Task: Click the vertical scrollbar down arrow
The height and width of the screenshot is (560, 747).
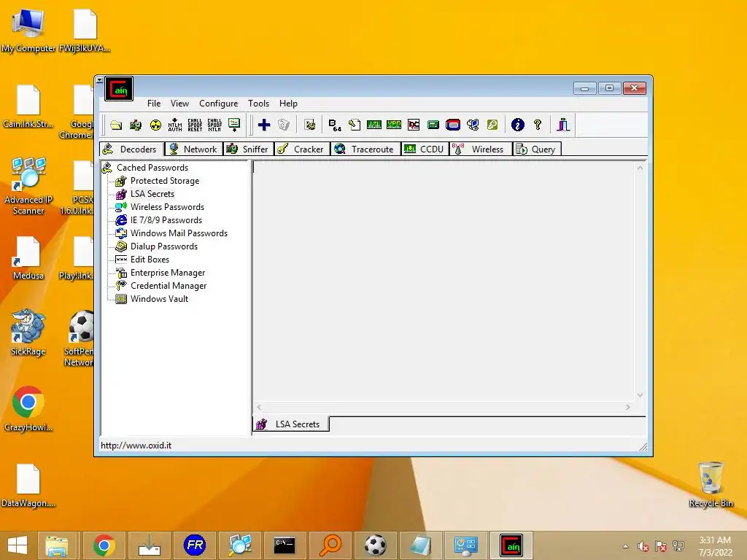Action: click(640, 394)
